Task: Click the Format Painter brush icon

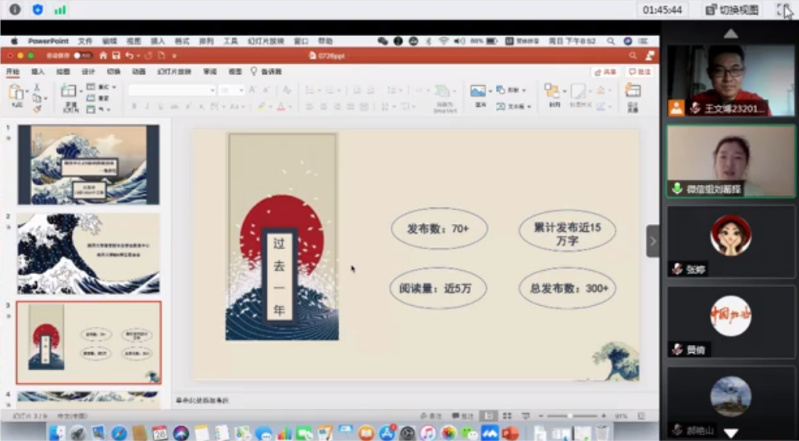Action: click(x=37, y=109)
